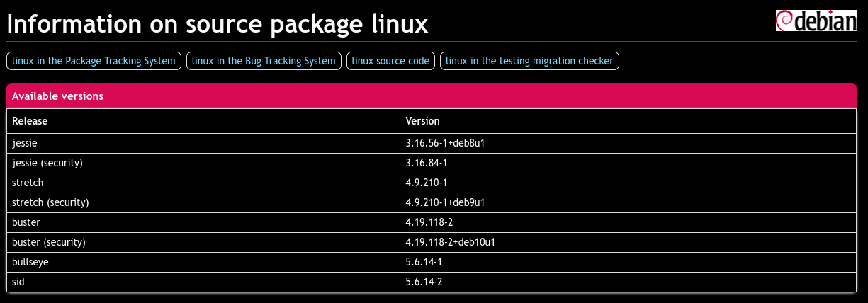868x303 pixels.
Task: Select the buster release cell
Action: click(203, 222)
